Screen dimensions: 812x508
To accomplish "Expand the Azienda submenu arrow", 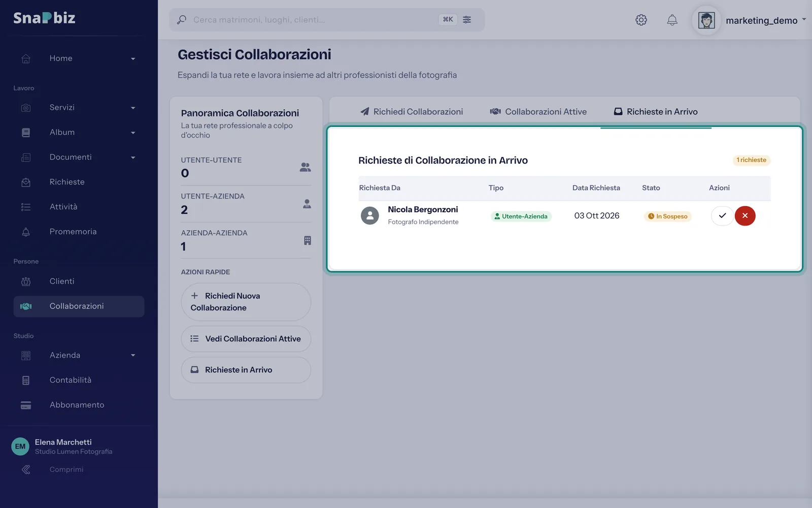I will (133, 356).
